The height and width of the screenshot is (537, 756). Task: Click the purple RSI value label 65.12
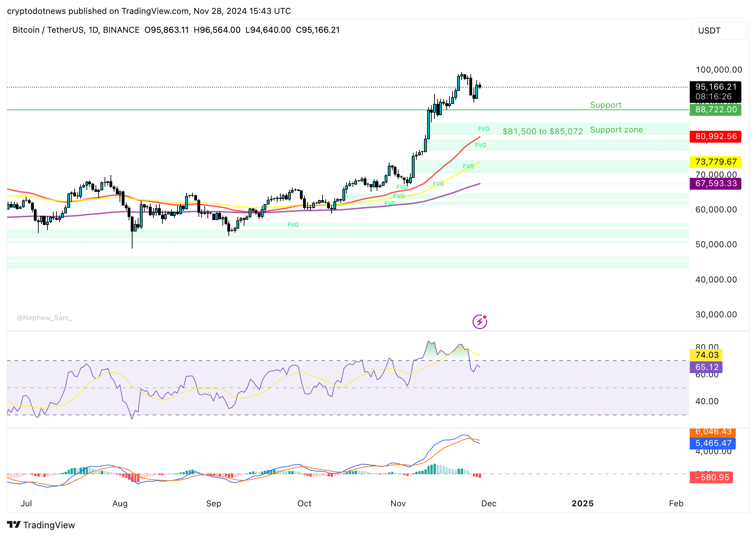point(706,367)
